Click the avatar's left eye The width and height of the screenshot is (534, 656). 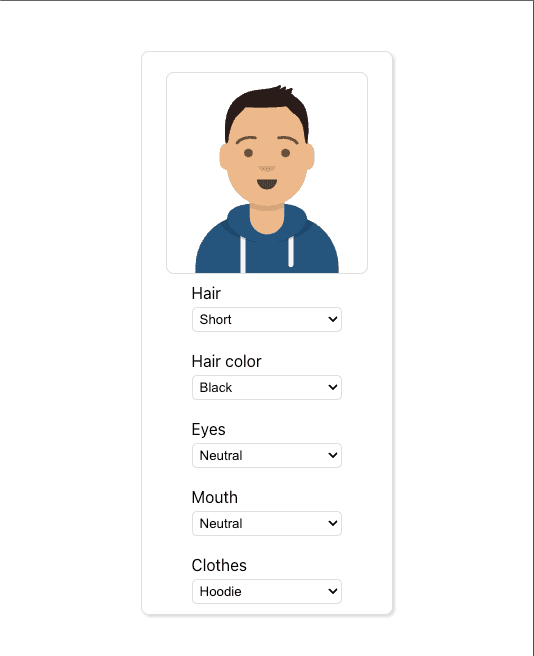(x=248, y=153)
